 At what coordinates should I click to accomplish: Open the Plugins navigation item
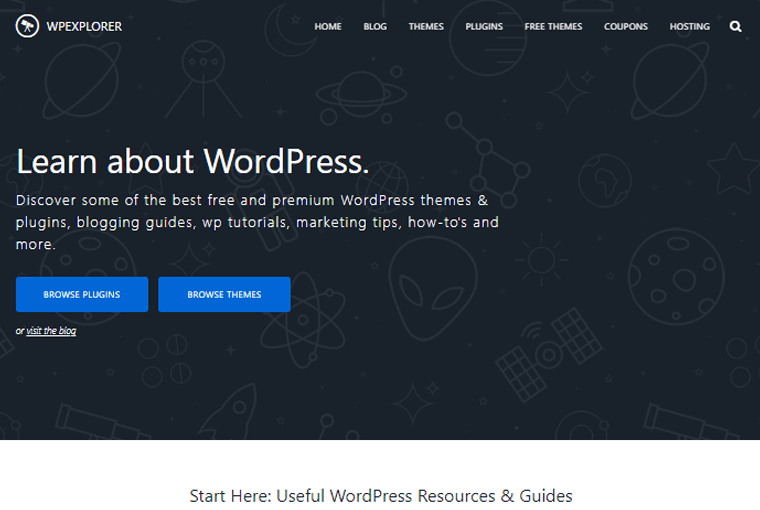tap(484, 27)
